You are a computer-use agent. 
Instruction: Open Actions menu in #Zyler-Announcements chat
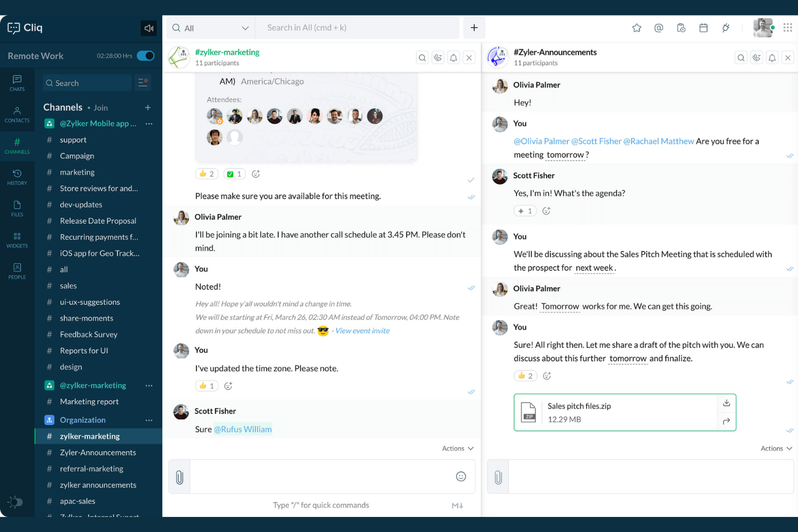click(x=776, y=448)
